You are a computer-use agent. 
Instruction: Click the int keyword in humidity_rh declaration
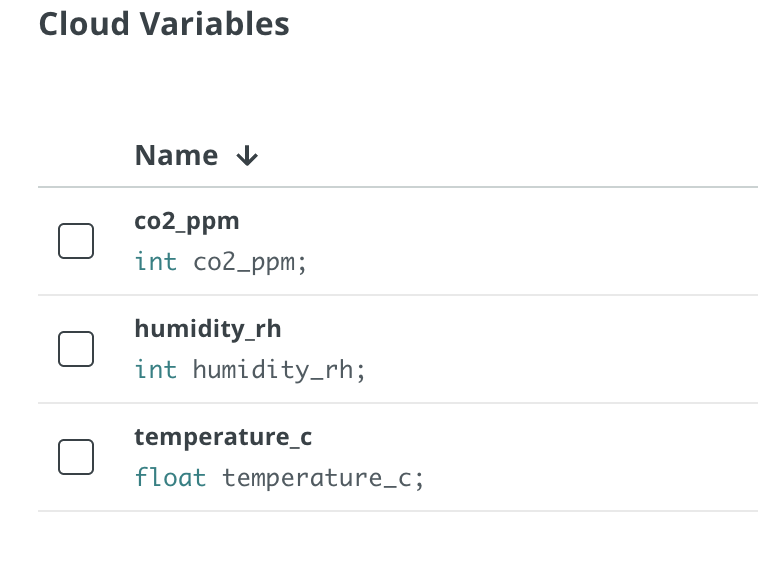click(156, 370)
